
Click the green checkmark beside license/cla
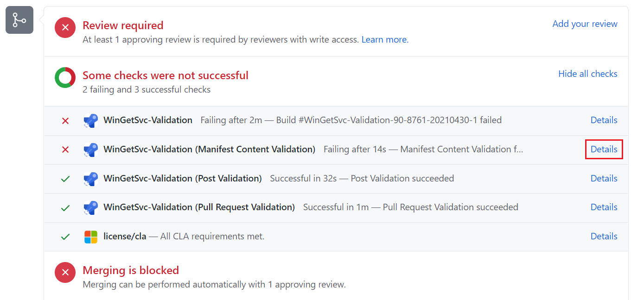(x=65, y=236)
